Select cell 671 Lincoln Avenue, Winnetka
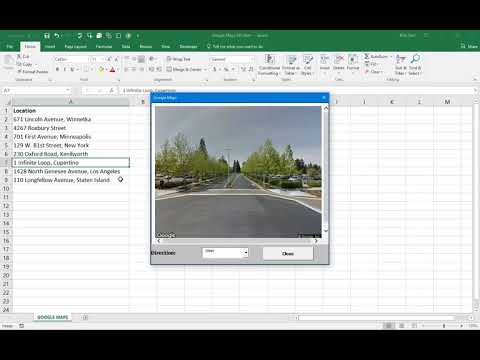 [71, 119]
